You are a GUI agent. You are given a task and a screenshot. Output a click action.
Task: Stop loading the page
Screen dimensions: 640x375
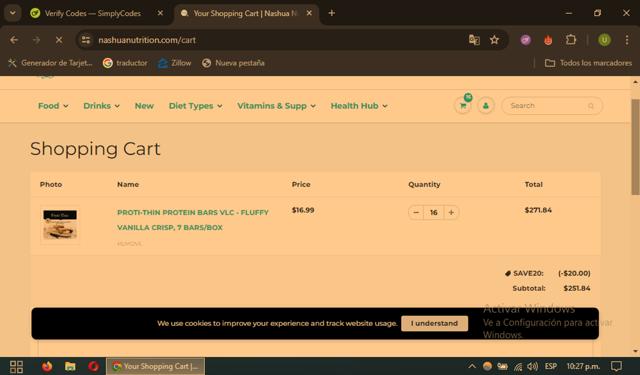[59, 40]
